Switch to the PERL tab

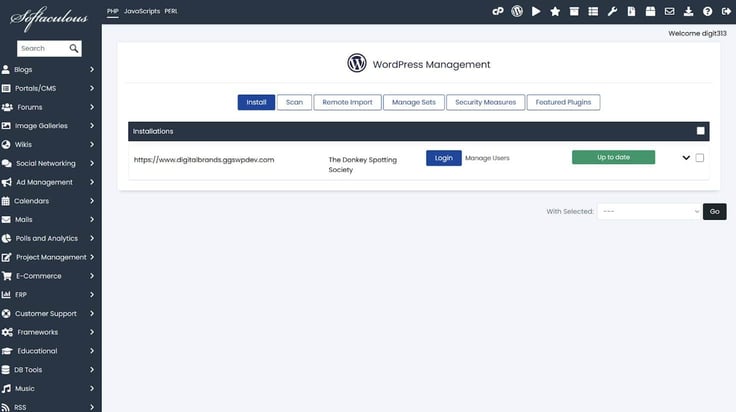tap(171, 11)
